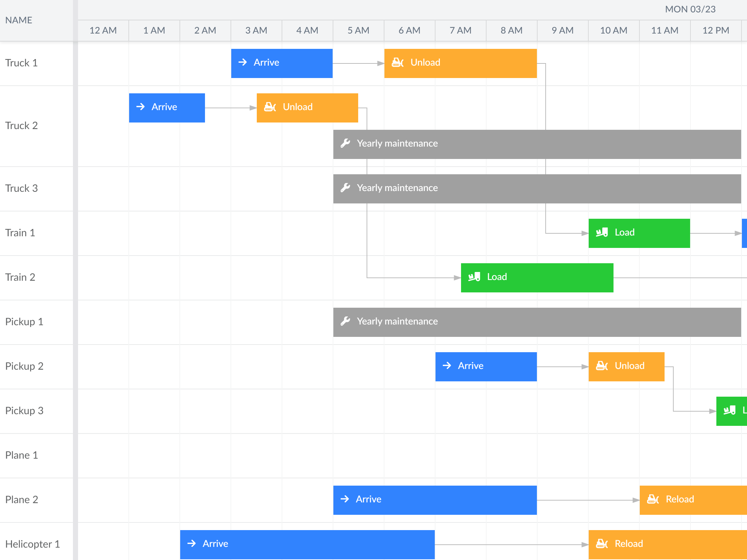The width and height of the screenshot is (747, 560).
Task: Click the wrench icon in Pickup 1 maintenance
Action: [345, 321]
